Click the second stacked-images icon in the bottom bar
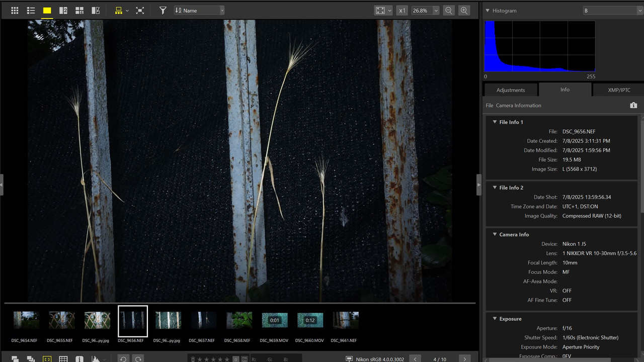This screenshot has width=644, height=362. (x=31, y=359)
